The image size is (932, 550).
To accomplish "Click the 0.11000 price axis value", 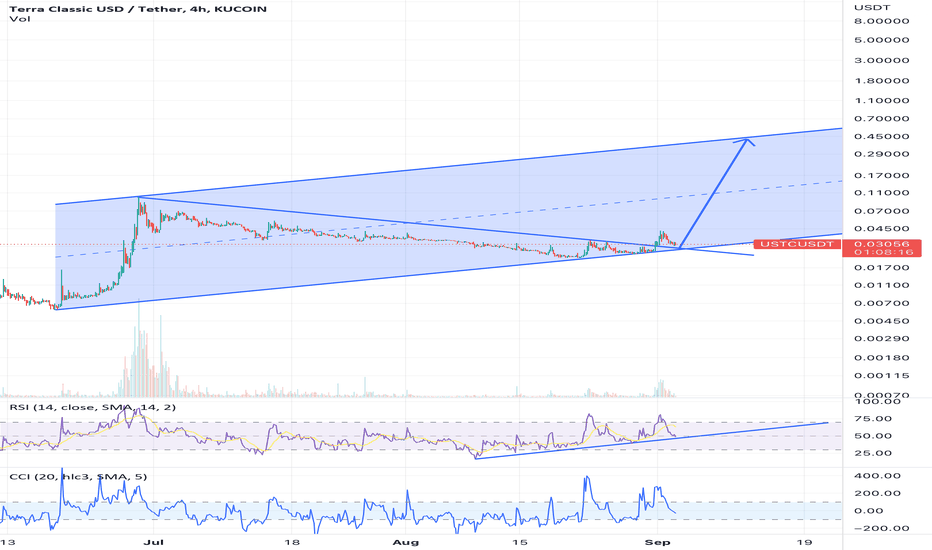I will [881, 193].
